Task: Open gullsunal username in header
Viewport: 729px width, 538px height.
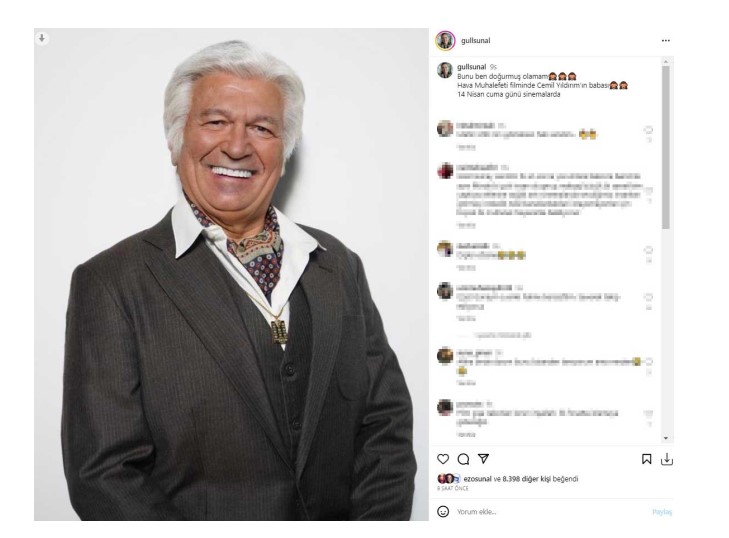Action: [476, 40]
